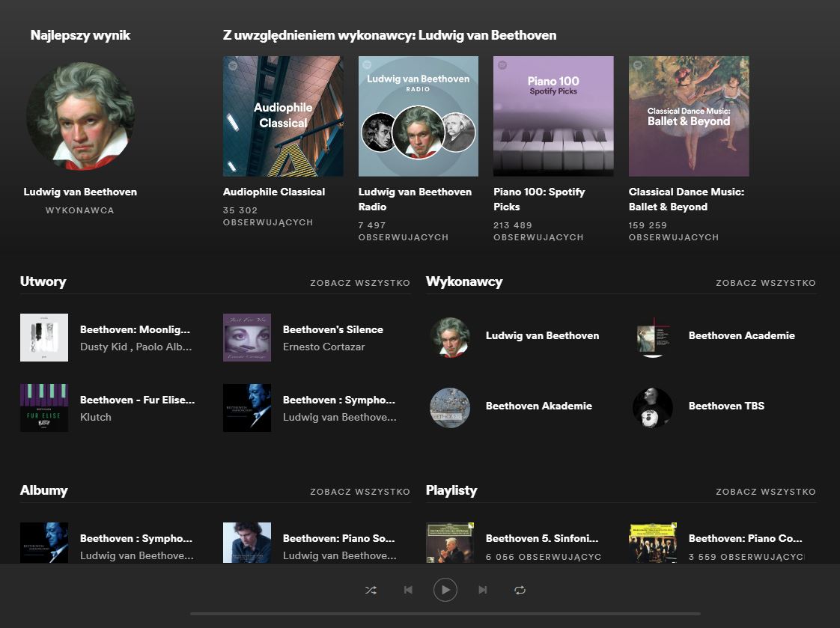Image resolution: width=840 pixels, height=628 pixels.
Task: Click the Classical Dance Music: Ballet & Beyond title
Action: tap(687, 199)
